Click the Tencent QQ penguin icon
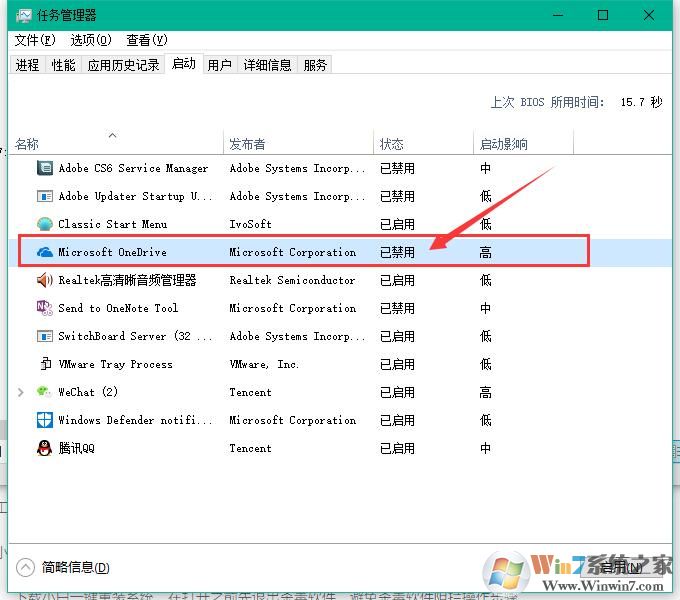680x600 pixels. coord(45,449)
